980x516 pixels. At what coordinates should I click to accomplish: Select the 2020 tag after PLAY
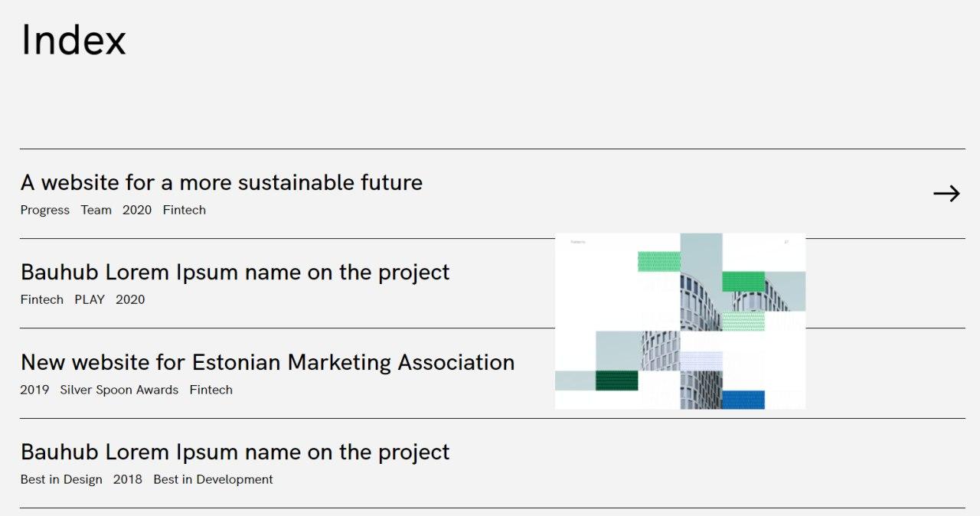coord(130,299)
